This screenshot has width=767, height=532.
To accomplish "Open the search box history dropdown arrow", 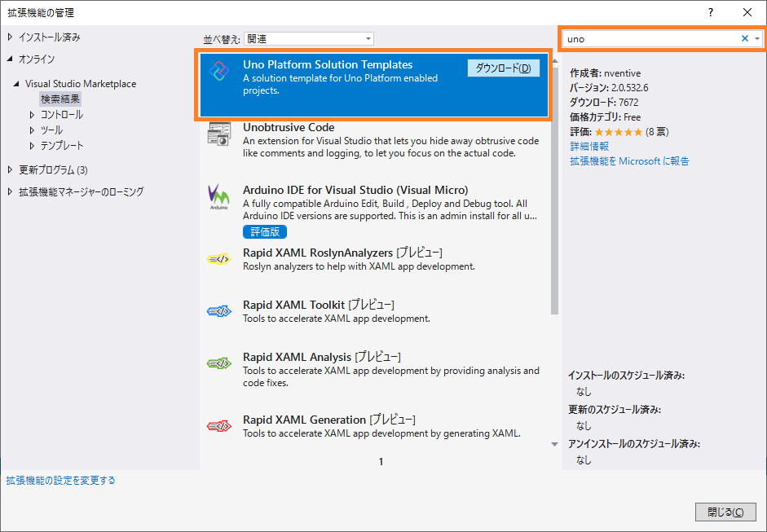I will 757,39.
